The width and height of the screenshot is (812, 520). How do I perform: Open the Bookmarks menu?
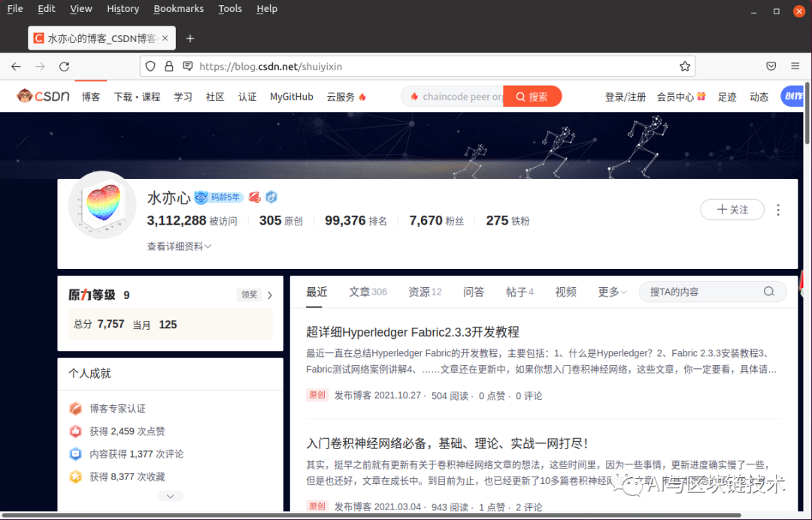(178, 8)
